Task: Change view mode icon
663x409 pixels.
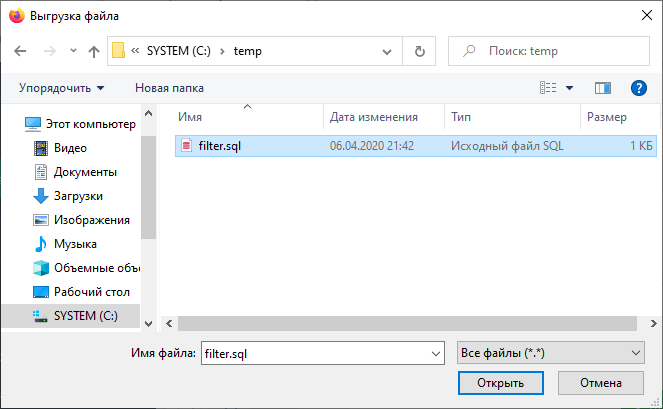Action: [x=548, y=88]
